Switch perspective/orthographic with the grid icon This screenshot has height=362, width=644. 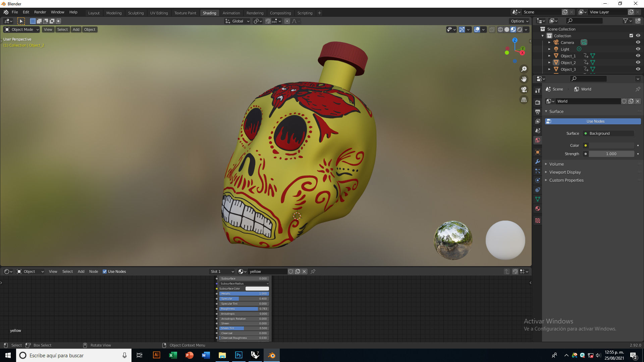pos(524,100)
